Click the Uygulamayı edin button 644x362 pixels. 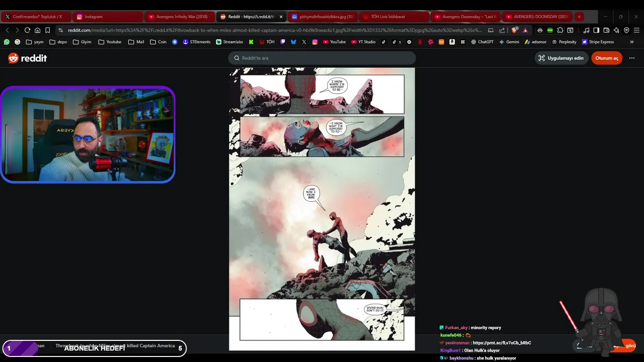(x=561, y=58)
